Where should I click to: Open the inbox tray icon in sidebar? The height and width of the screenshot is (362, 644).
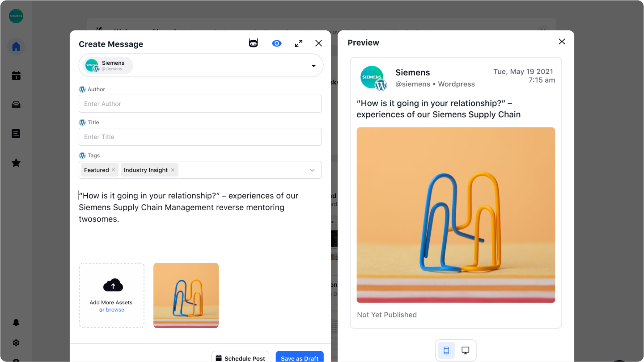[x=16, y=105]
